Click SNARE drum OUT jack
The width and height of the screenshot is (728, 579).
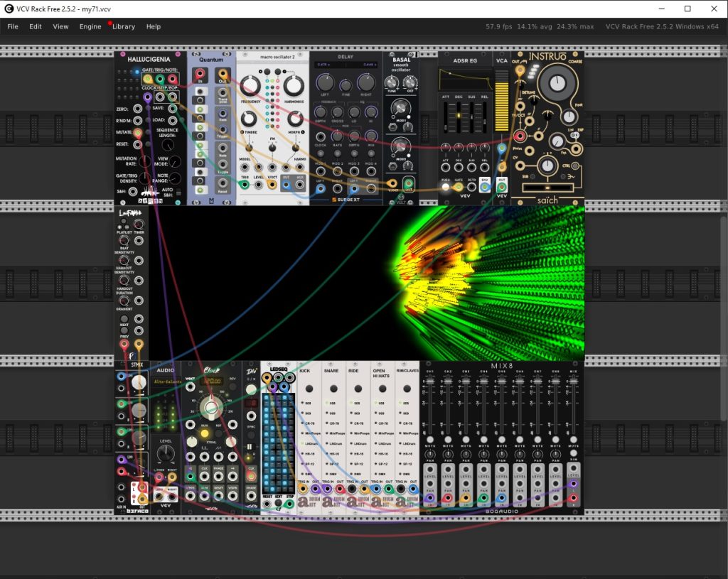click(340, 489)
